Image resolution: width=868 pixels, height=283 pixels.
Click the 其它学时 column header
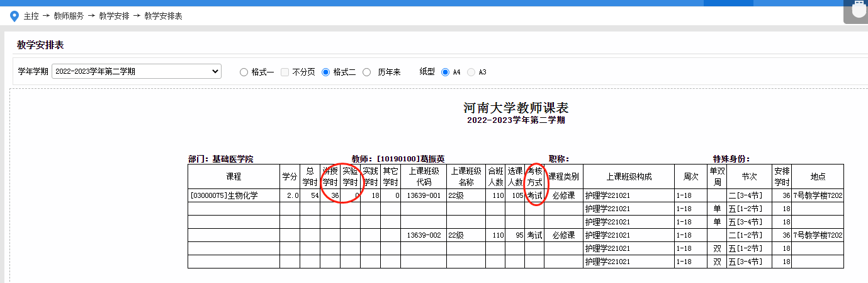pos(390,176)
